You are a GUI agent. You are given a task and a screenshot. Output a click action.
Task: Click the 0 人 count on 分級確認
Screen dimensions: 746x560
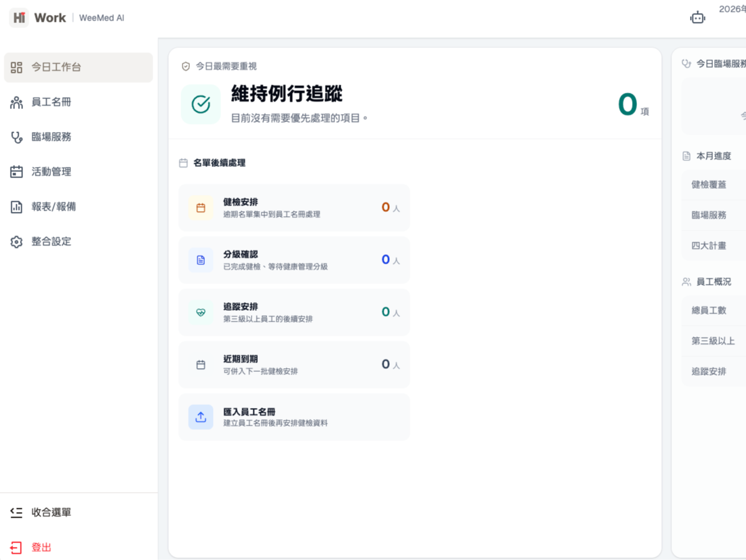click(390, 260)
